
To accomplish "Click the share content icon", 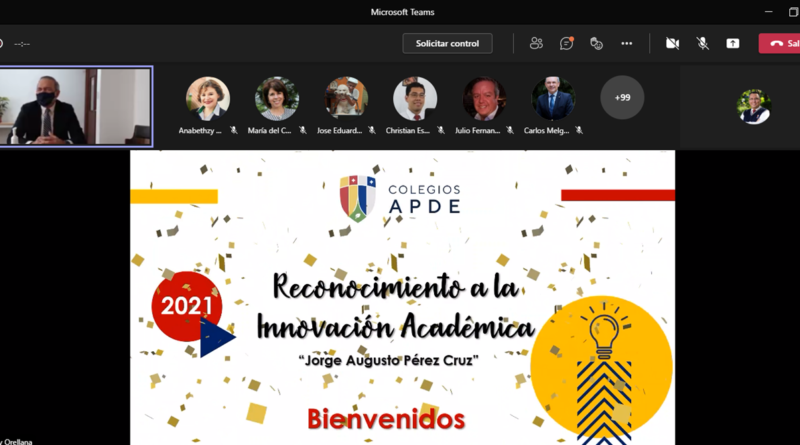I will coord(733,43).
